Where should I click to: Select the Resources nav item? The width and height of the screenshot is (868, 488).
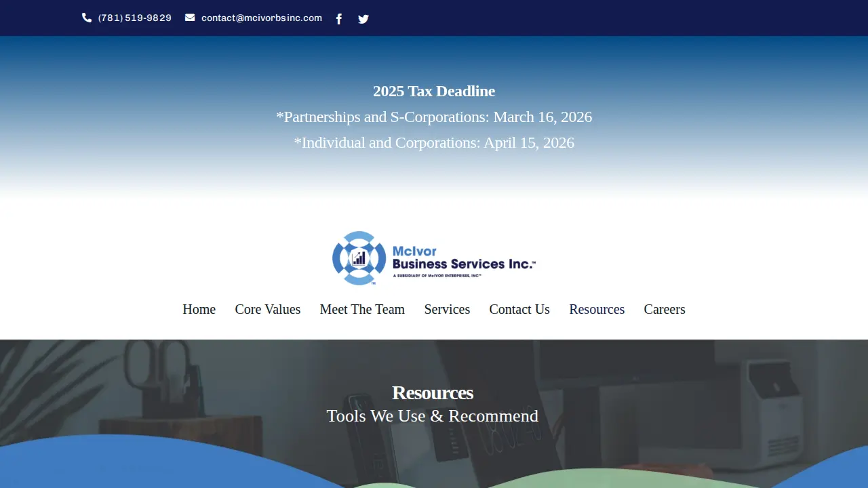coord(597,309)
